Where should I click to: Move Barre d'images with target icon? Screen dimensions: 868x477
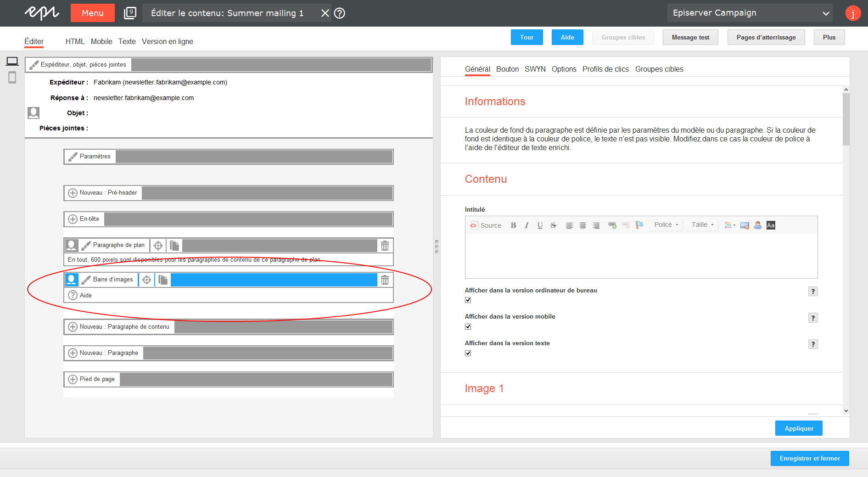coord(146,280)
